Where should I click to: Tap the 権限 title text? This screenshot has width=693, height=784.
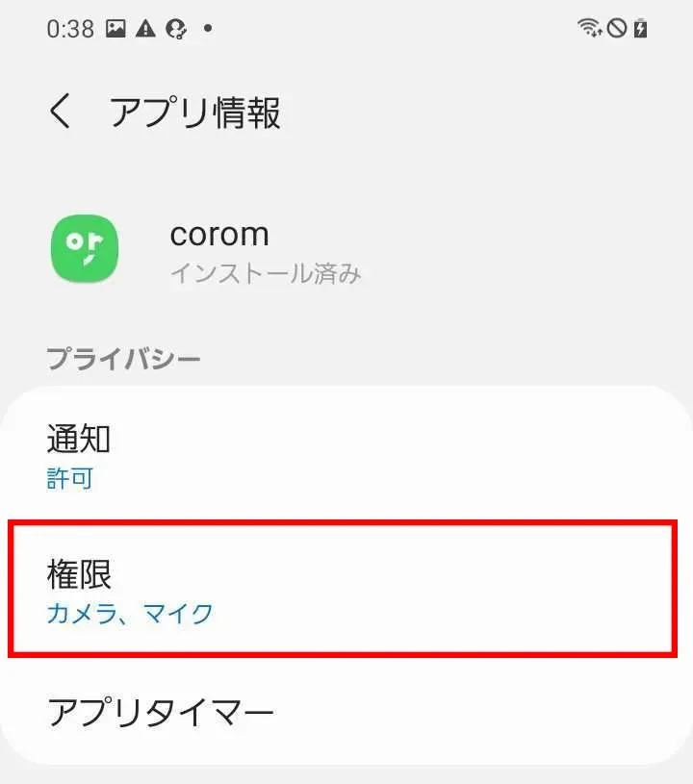tap(79, 574)
